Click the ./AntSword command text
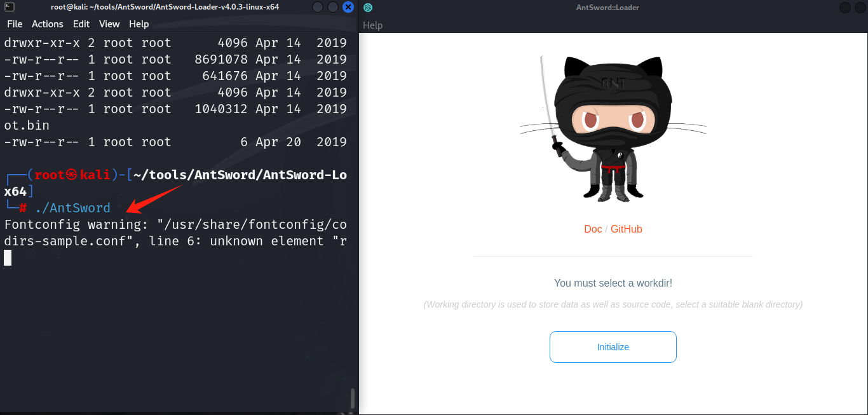This screenshot has width=868, height=415. click(72, 208)
